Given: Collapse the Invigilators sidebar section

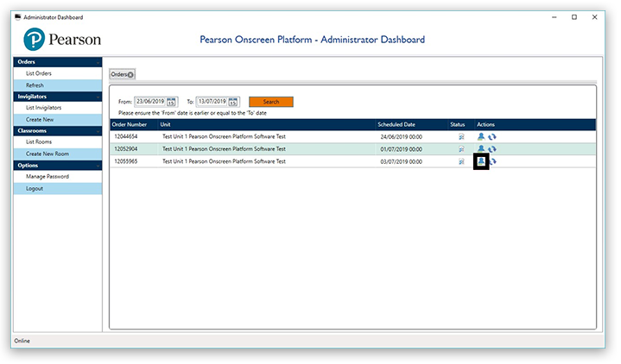Looking at the screenshot, I should 98,97.
